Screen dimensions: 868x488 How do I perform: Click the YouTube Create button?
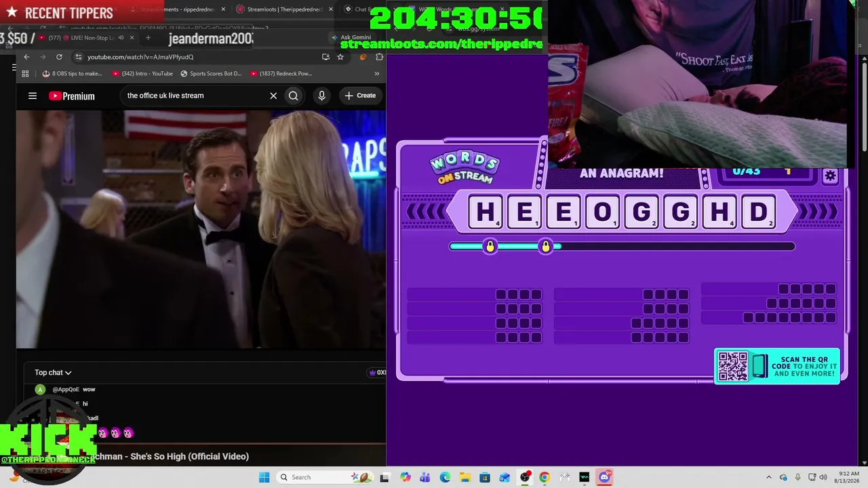point(360,96)
